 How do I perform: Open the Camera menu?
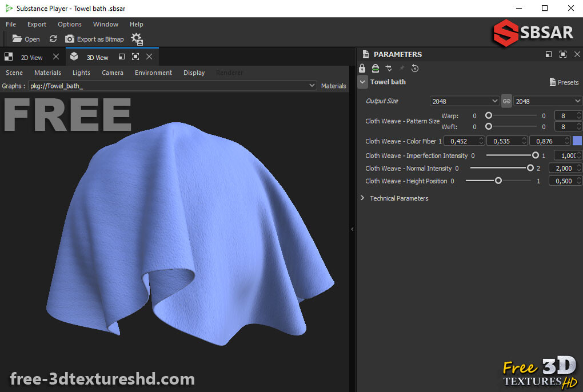[x=113, y=73]
